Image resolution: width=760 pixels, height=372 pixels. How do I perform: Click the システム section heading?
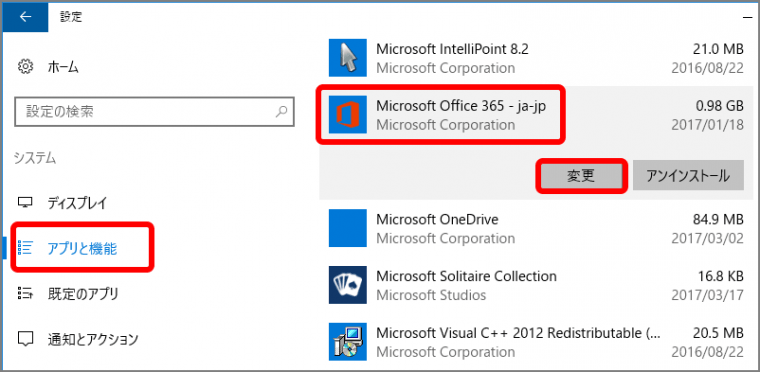(x=35, y=158)
